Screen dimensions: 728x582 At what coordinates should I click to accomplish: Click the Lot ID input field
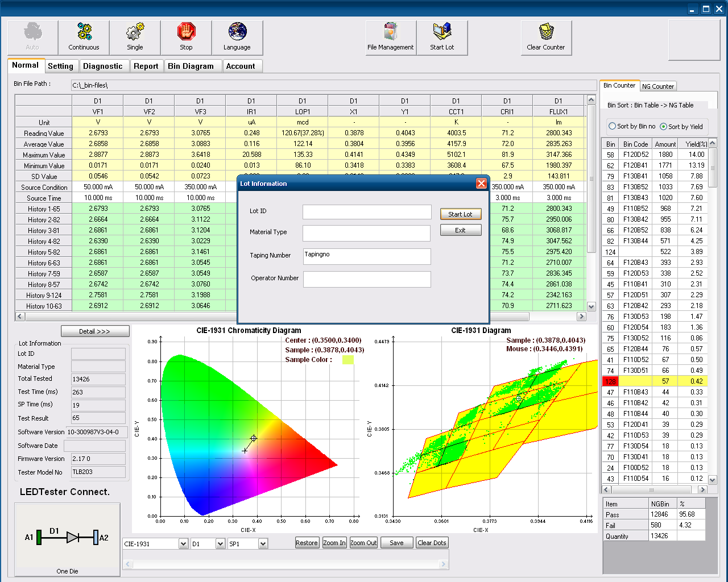367,212
